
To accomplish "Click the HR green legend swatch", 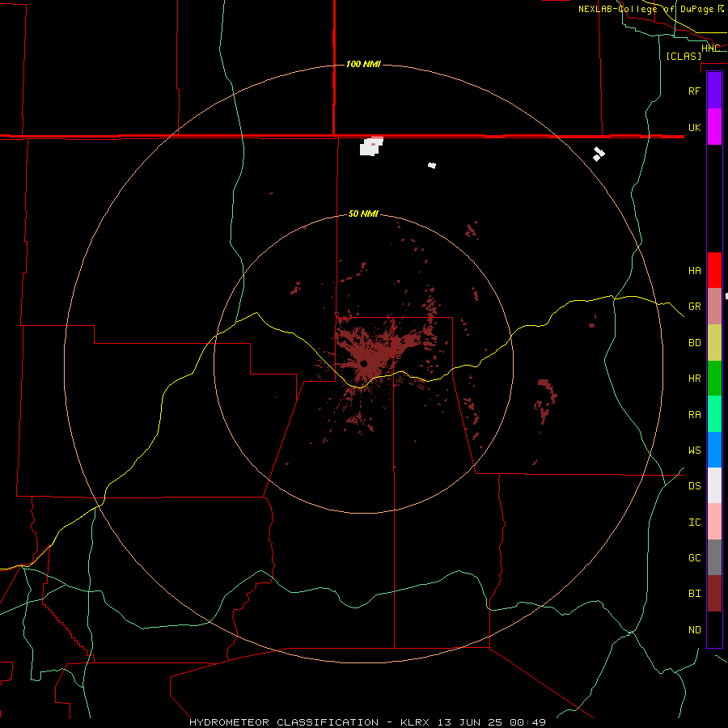I will click(714, 379).
